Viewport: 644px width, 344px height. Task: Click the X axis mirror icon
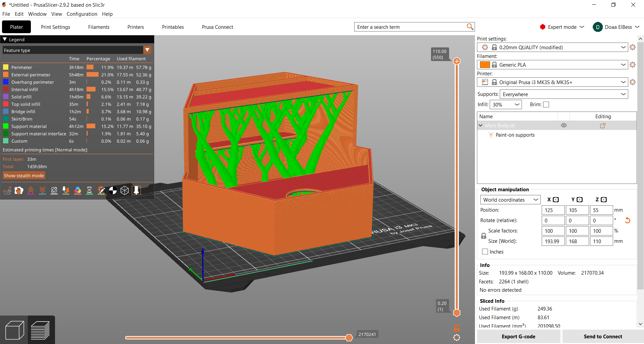click(x=556, y=200)
